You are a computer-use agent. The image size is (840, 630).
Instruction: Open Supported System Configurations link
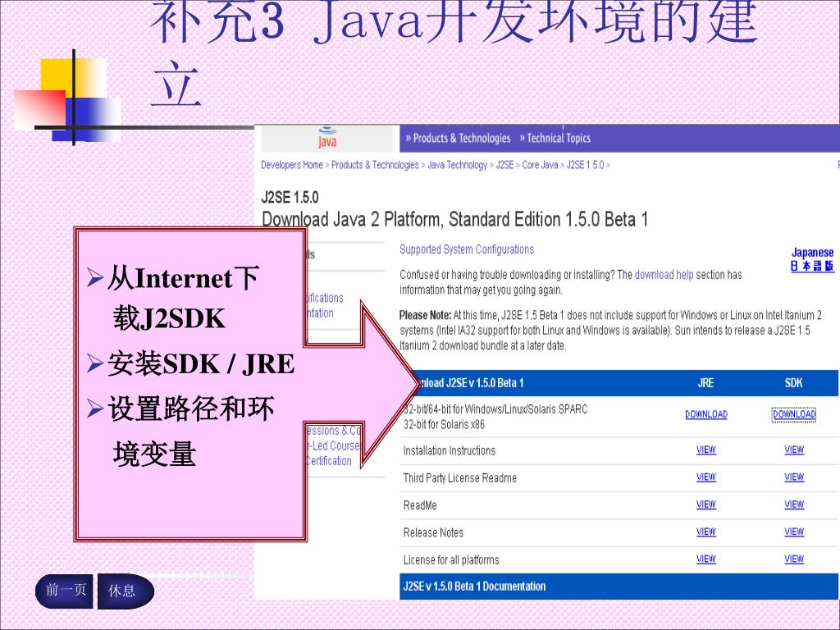[467, 249]
